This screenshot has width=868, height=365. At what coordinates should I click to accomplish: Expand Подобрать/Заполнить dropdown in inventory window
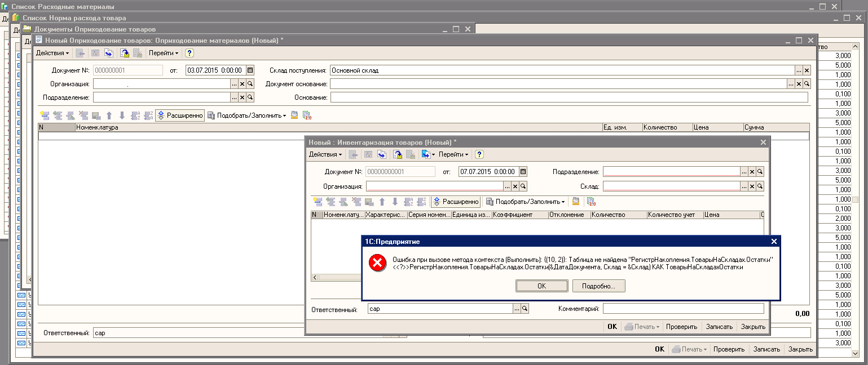tap(526, 202)
